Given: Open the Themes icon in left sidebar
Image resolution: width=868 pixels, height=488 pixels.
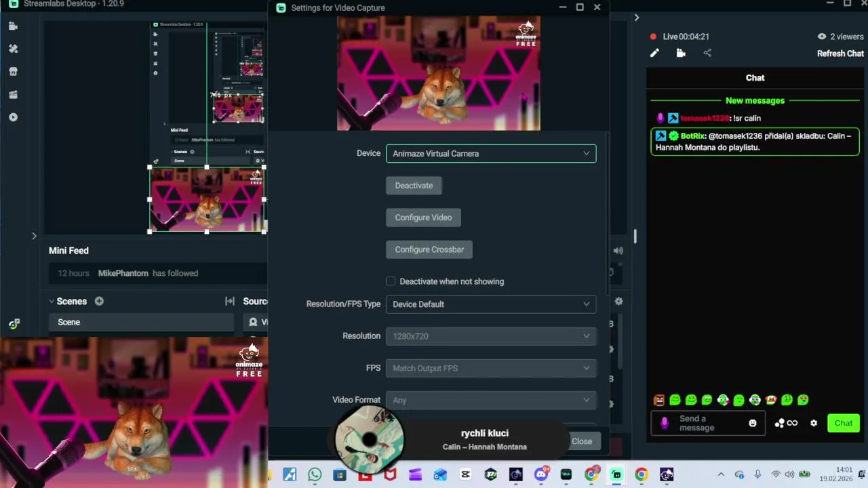Looking at the screenshot, I should [13, 49].
